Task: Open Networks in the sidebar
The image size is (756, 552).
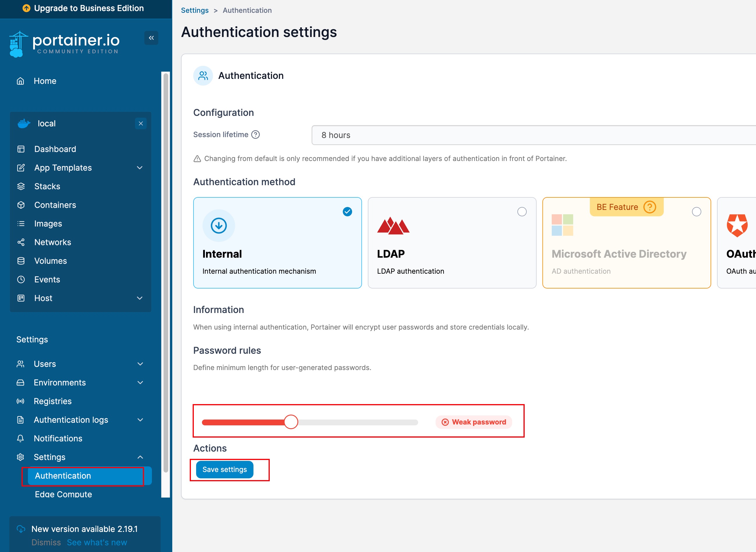Action: (x=53, y=242)
